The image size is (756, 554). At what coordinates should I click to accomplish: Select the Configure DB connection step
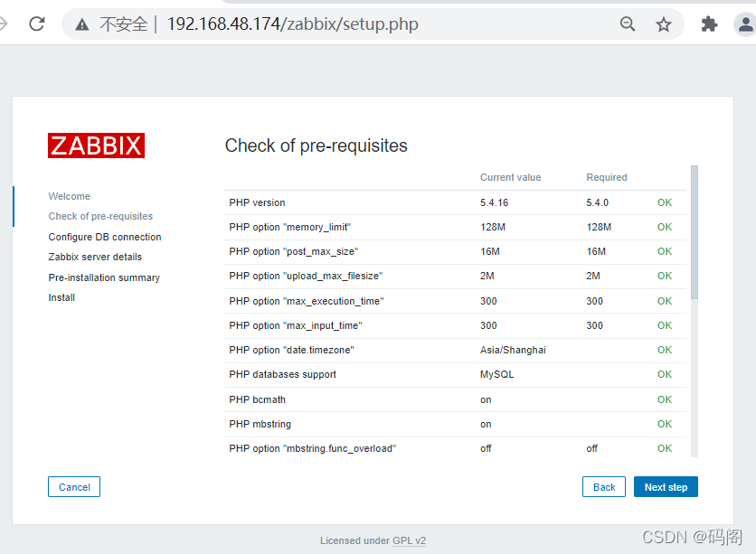(105, 237)
